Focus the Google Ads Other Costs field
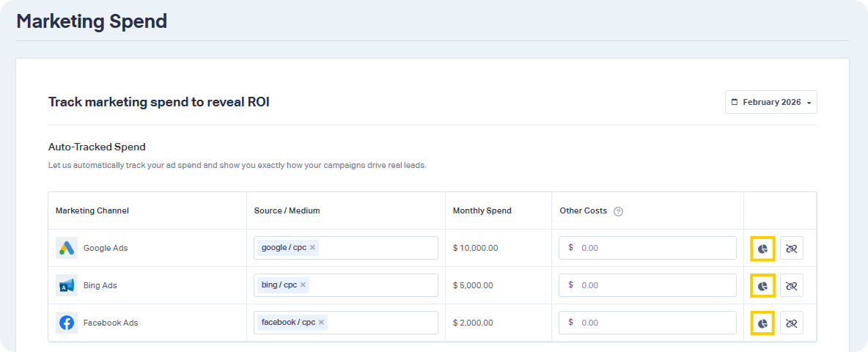 pyautogui.click(x=652, y=248)
